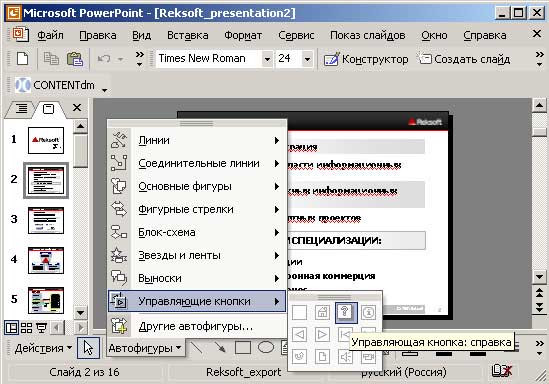Select the Return action button shape
Image resolution: width=549 pixels, height=384 pixels.
tap(299, 357)
